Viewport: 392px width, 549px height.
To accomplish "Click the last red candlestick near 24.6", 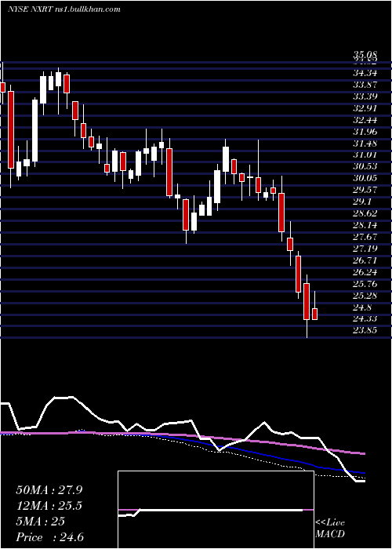I will click(314, 314).
